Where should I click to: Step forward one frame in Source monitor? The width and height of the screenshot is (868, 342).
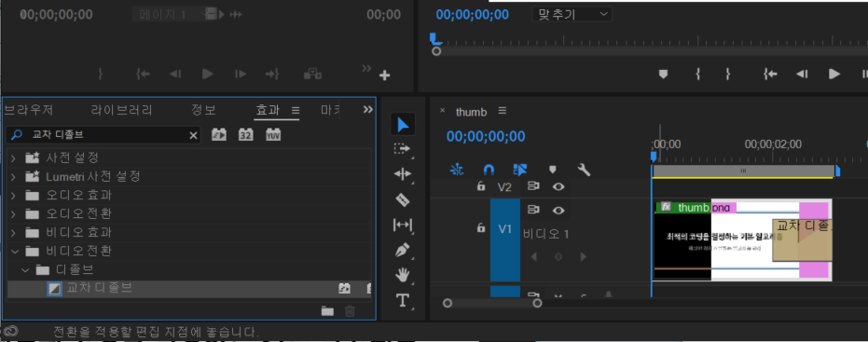[x=241, y=74]
